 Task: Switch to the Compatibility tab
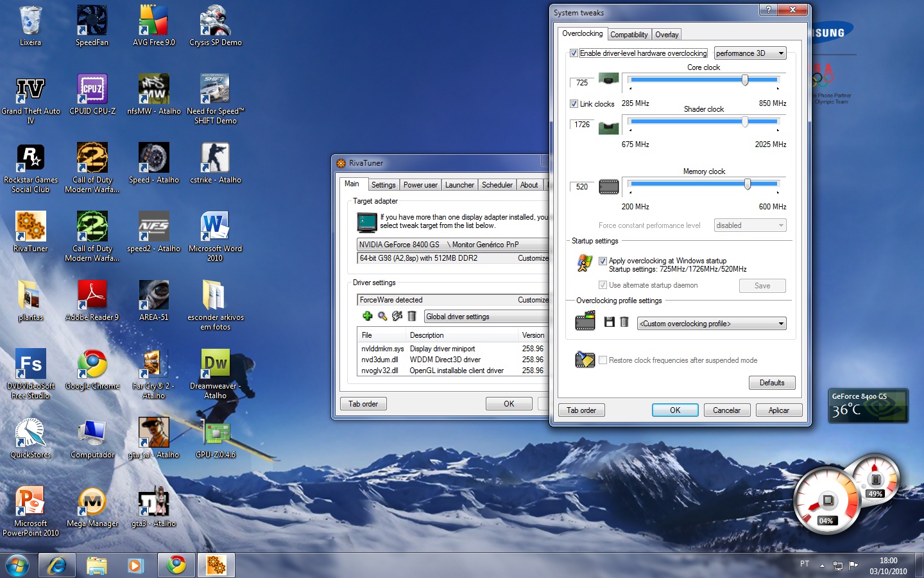point(629,35)
